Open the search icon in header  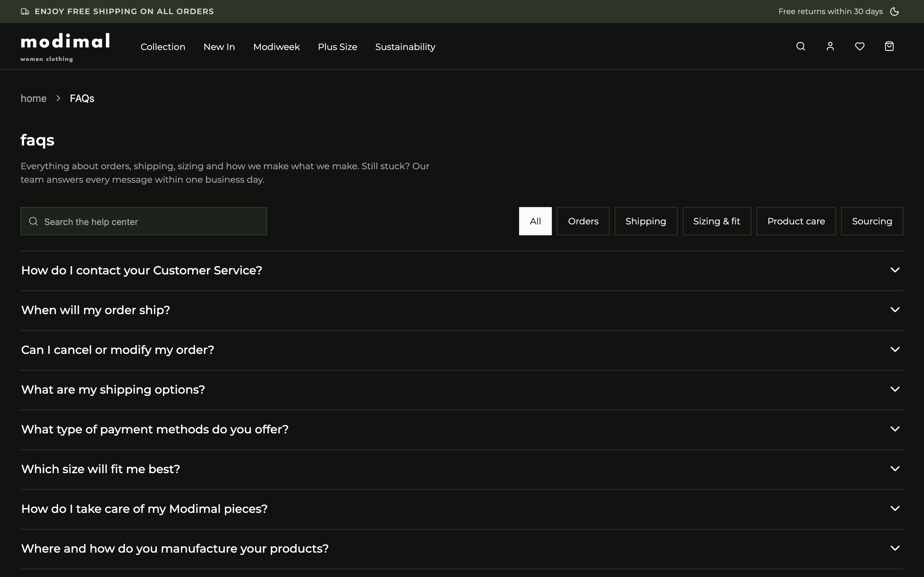coord(801,46)
